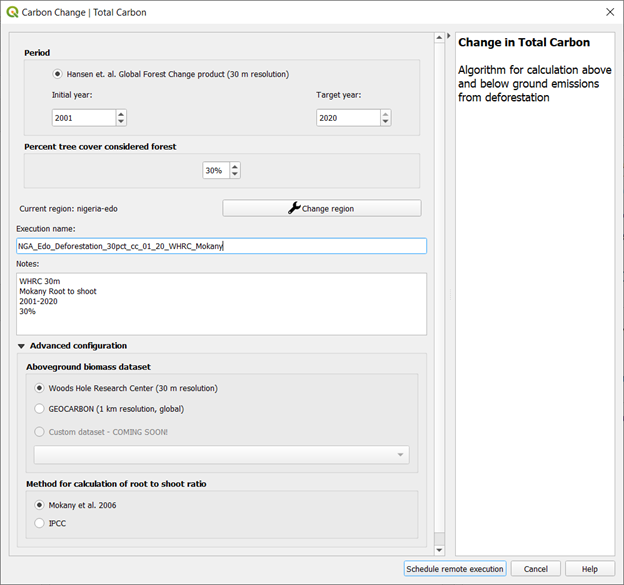
Task: Select Woods Hole Research Center dataset
Action: pos(40,388)
